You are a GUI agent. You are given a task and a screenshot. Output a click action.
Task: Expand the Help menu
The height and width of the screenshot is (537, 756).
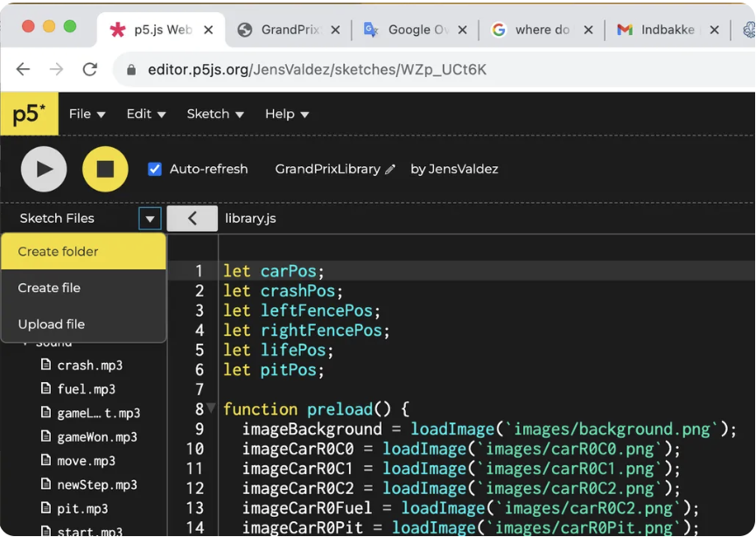click(287, 114)
